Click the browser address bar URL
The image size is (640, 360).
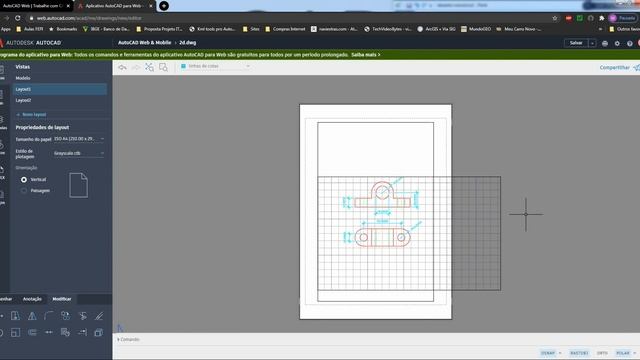(89, 18)
